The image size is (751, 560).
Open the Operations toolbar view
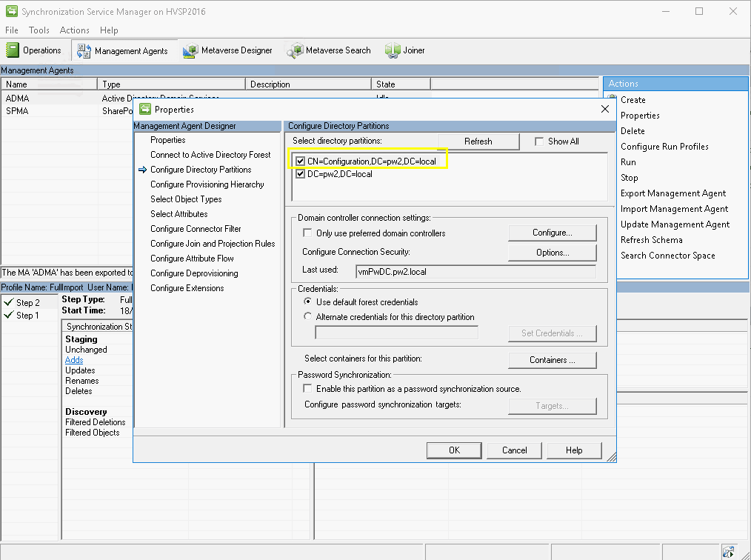33,50
